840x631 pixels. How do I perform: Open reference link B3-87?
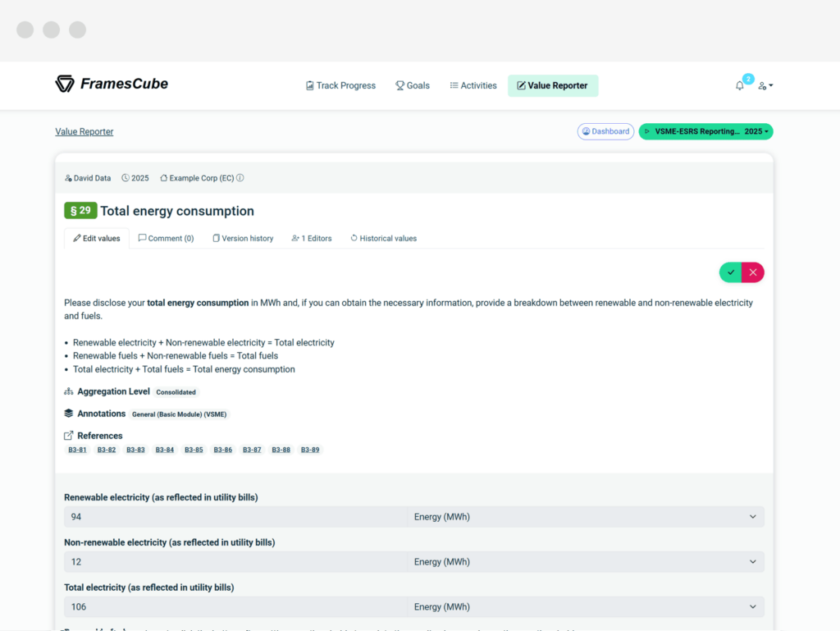(x=252, y=450)
